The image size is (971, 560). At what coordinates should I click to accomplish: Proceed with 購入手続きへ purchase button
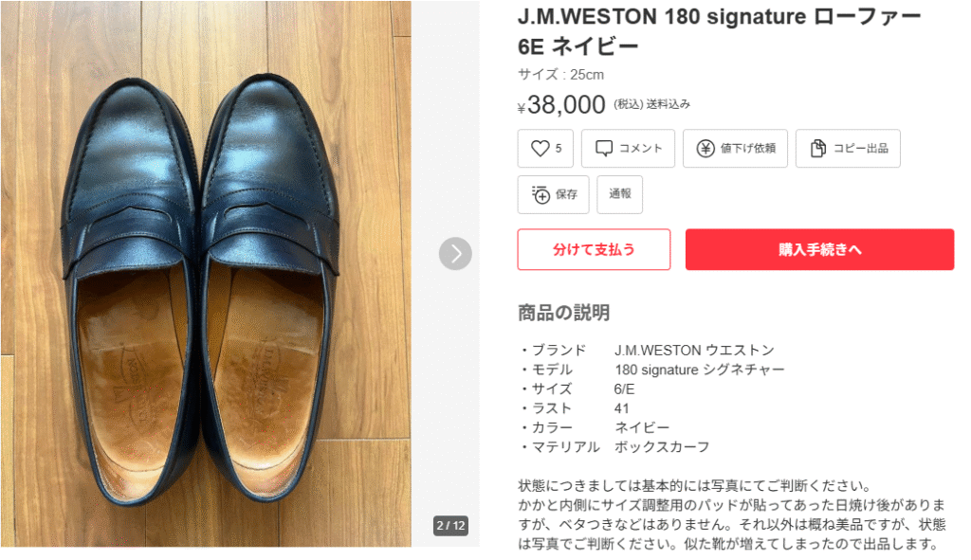point(819,249)
